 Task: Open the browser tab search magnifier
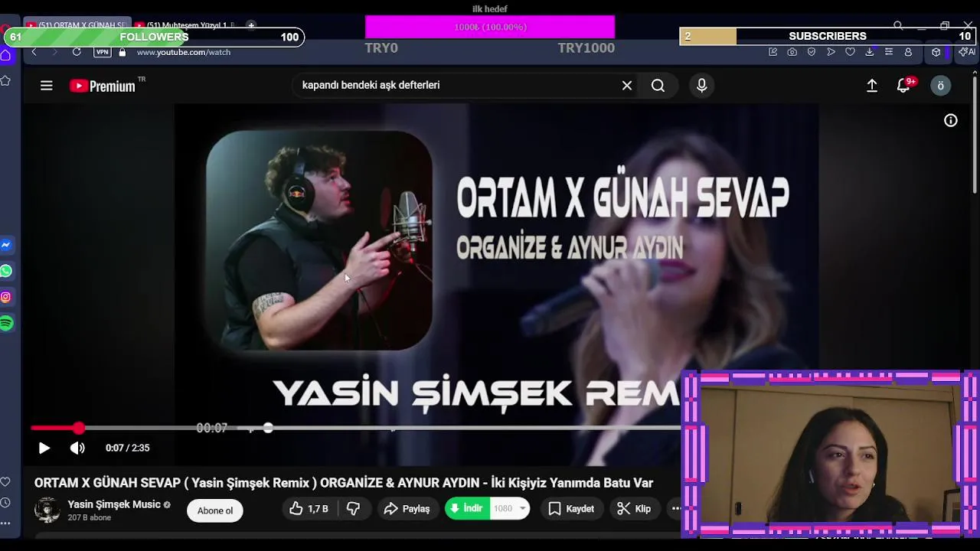coord(898,25)
